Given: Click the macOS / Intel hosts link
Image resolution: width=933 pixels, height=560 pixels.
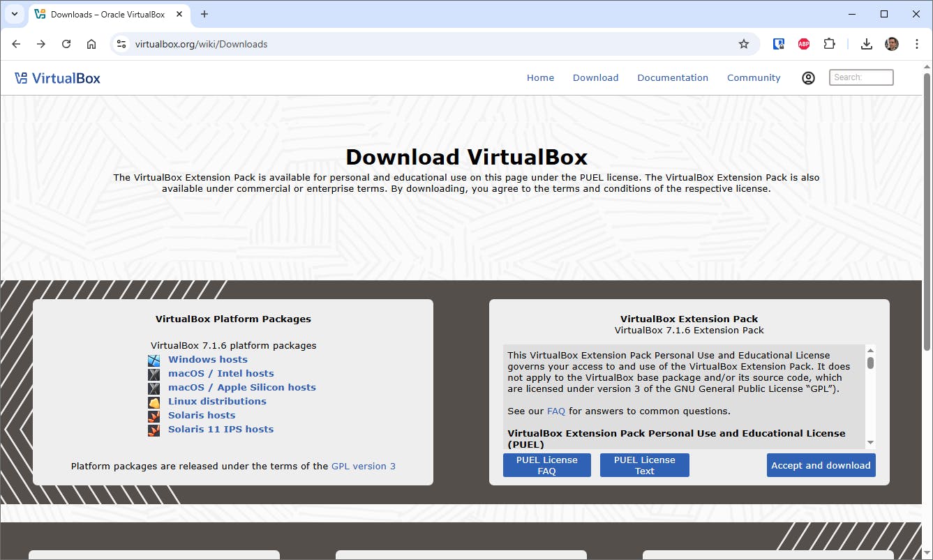Looking at the screenshot, I should [x=221, y=374].
